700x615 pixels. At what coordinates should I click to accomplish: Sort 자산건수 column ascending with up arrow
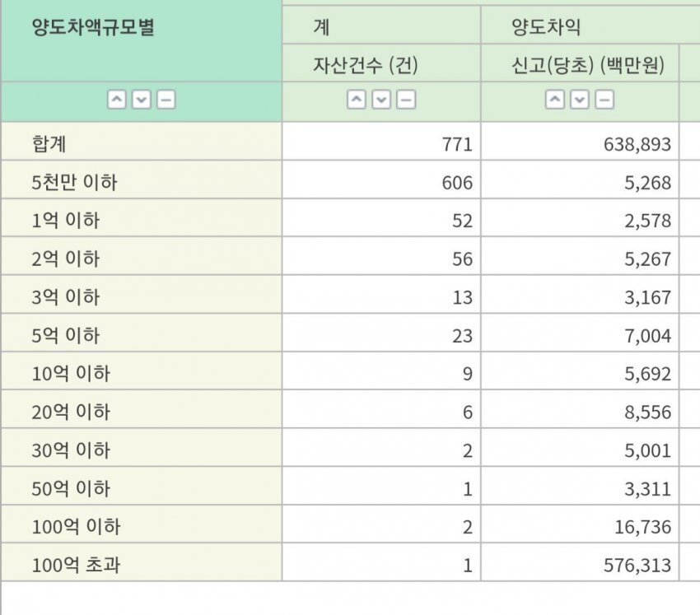pos(357,100)
